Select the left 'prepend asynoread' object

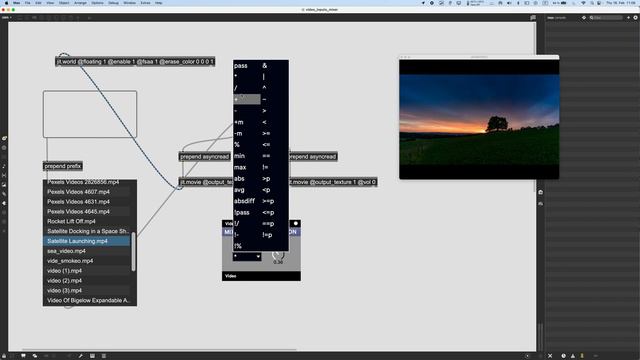(204, 157)
